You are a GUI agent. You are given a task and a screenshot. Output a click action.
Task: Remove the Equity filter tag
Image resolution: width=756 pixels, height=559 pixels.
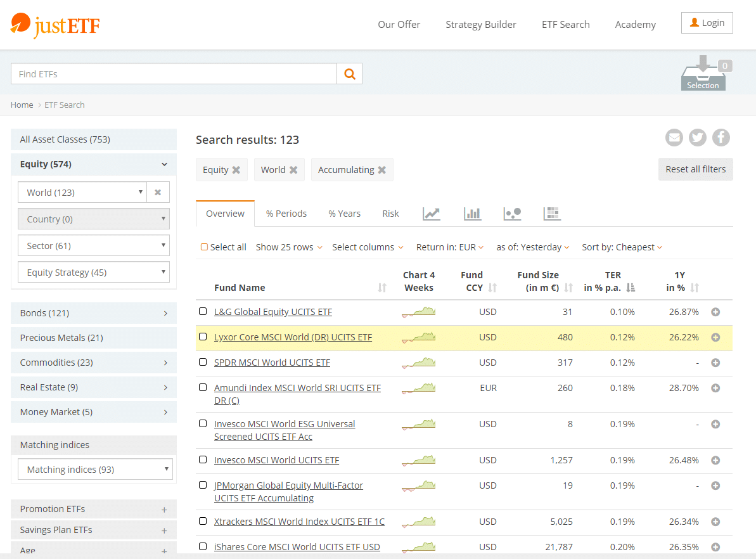[236, 170]
